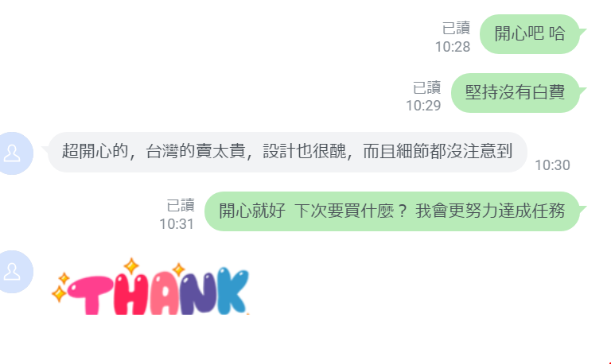Click the blue letter K in sticker

click(x=232, y=291)
